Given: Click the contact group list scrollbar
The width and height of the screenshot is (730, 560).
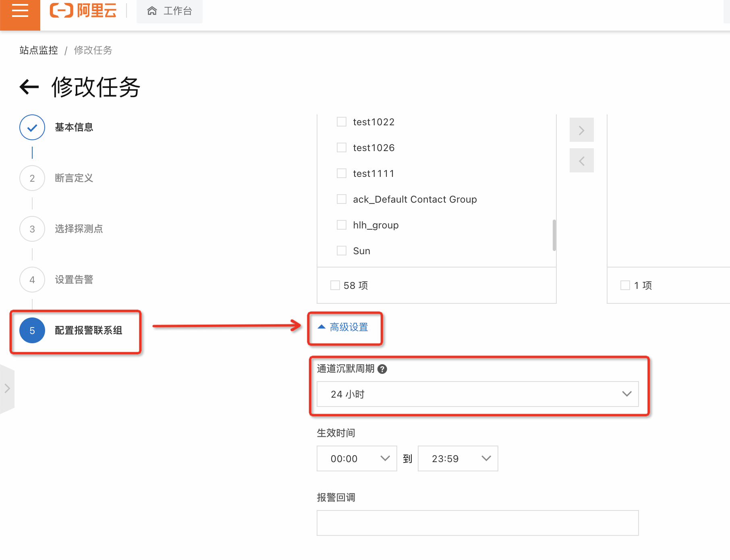Looking at the screenshot, I should pos(554,235).
